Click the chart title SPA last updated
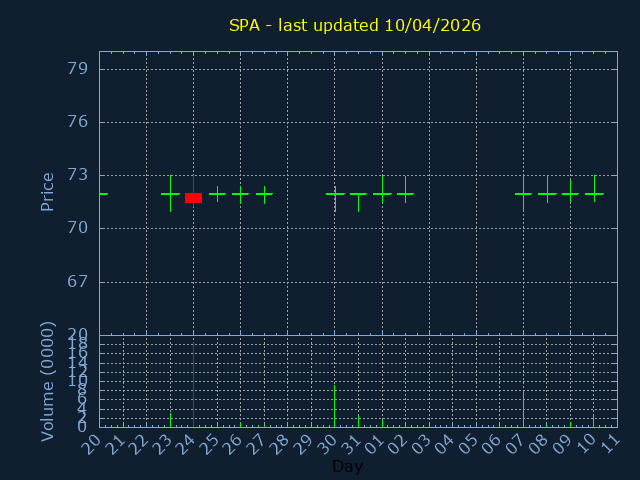This screenshot has width=640, height=480. point(355,26)
